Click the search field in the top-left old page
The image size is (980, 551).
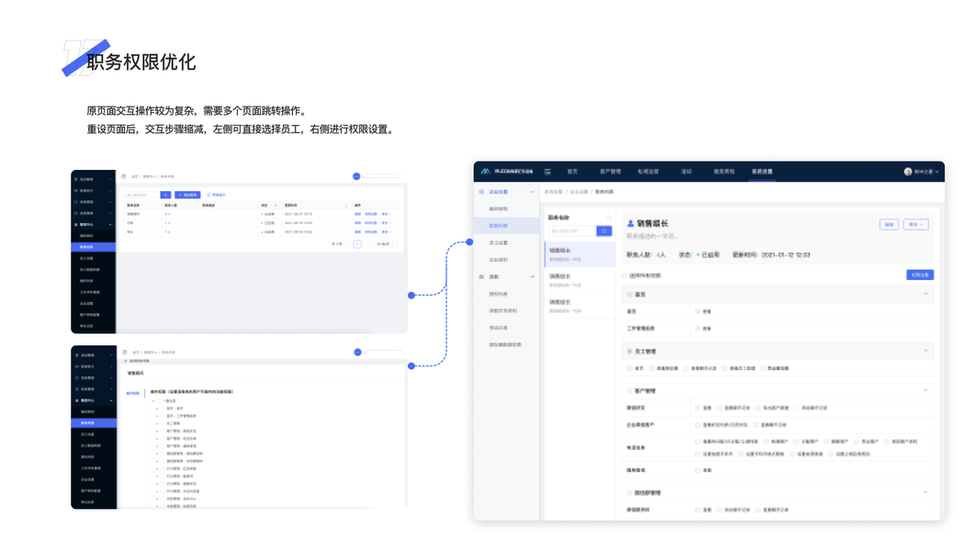pyautogui.click(x=141, y=195)
